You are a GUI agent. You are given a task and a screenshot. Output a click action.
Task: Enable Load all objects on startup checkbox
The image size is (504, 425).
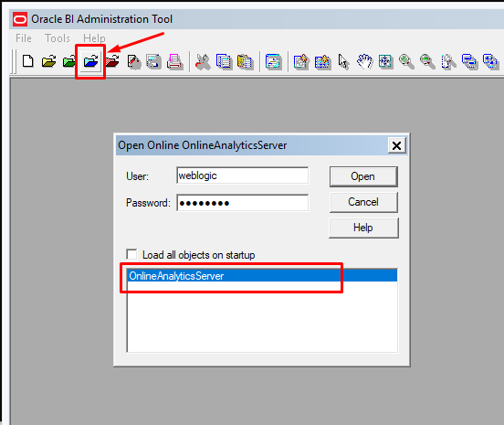[131, 254]
